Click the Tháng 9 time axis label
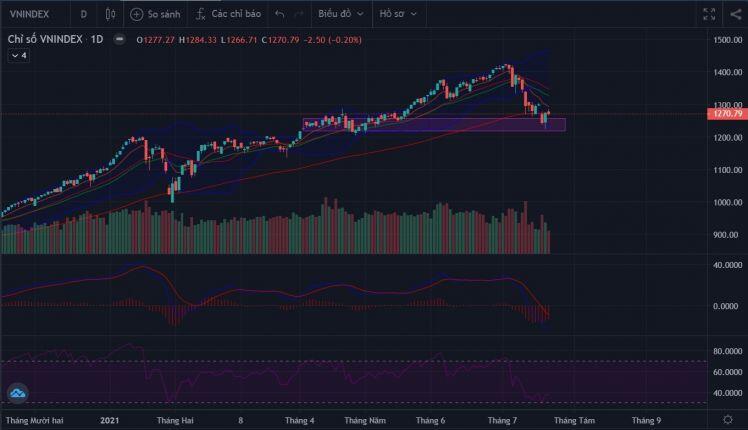Screen dimensions: 748x430 click(646, 420)
